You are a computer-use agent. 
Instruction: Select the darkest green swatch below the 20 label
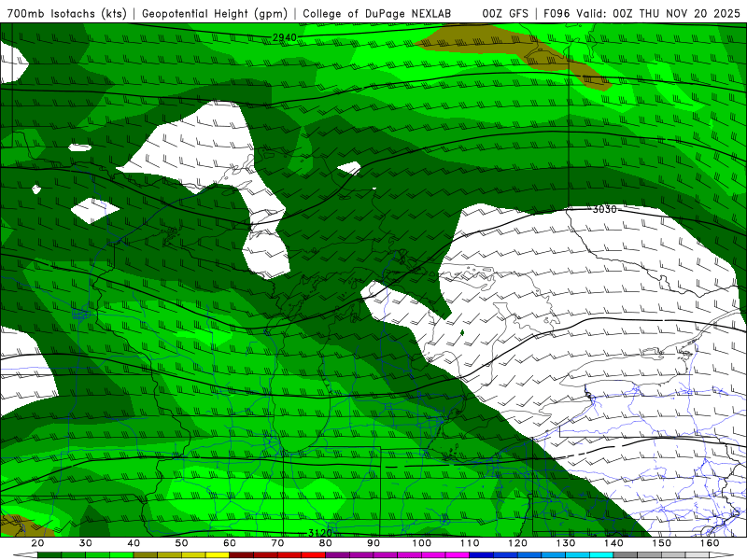point(49,555)
